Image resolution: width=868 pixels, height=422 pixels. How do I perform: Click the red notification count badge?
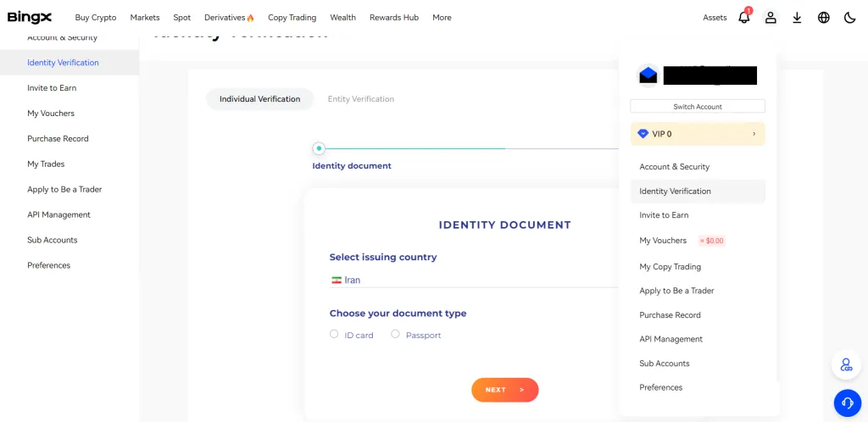tap(748, 10)
